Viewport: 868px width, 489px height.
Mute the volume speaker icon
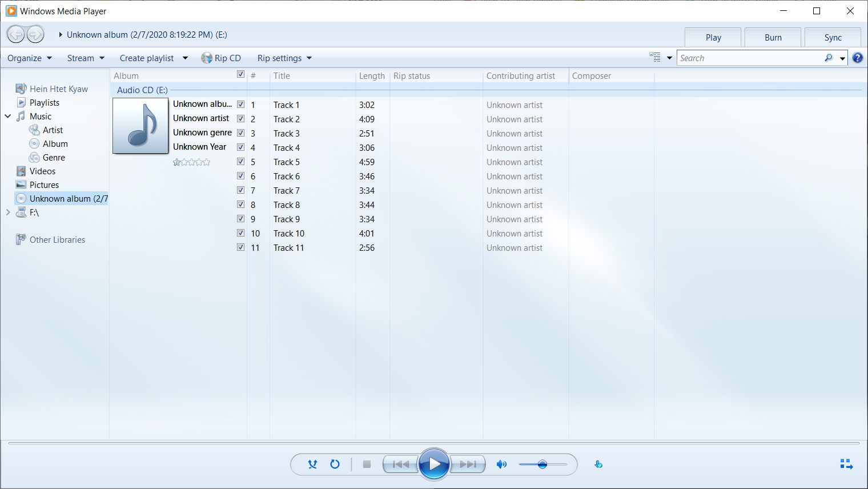(501, 464)
